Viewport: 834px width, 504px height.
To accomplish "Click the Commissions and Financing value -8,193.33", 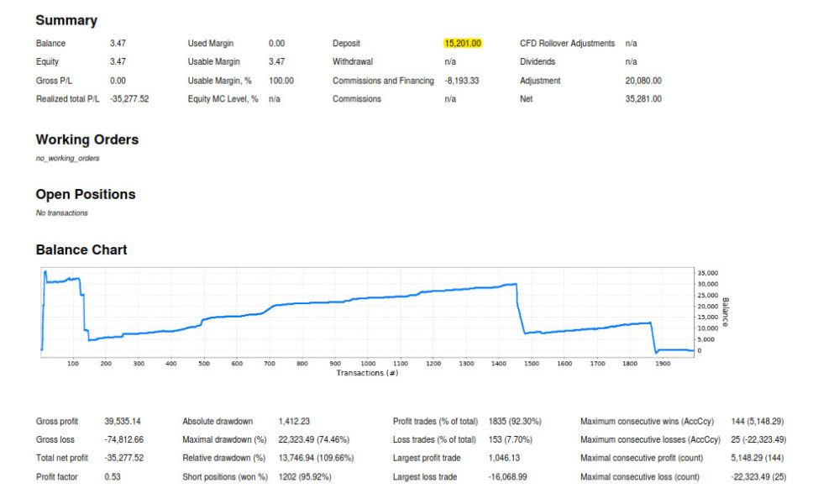I will coord(462,81).
